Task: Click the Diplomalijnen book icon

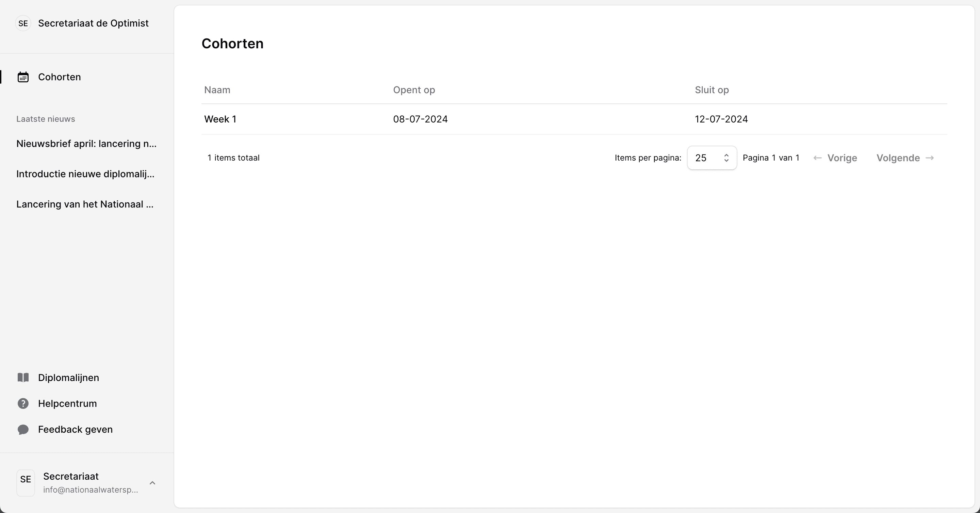Action: (x=23, y=378)
